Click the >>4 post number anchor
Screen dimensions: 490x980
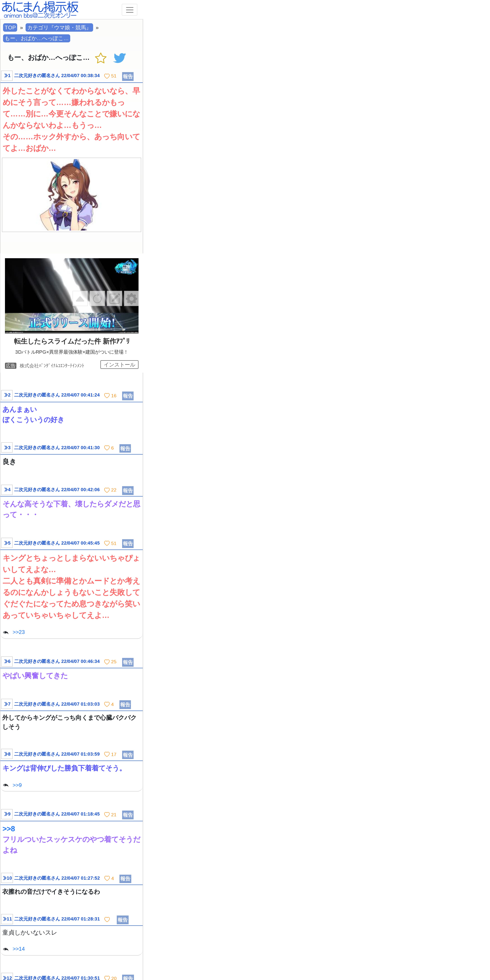coord(7,490)
